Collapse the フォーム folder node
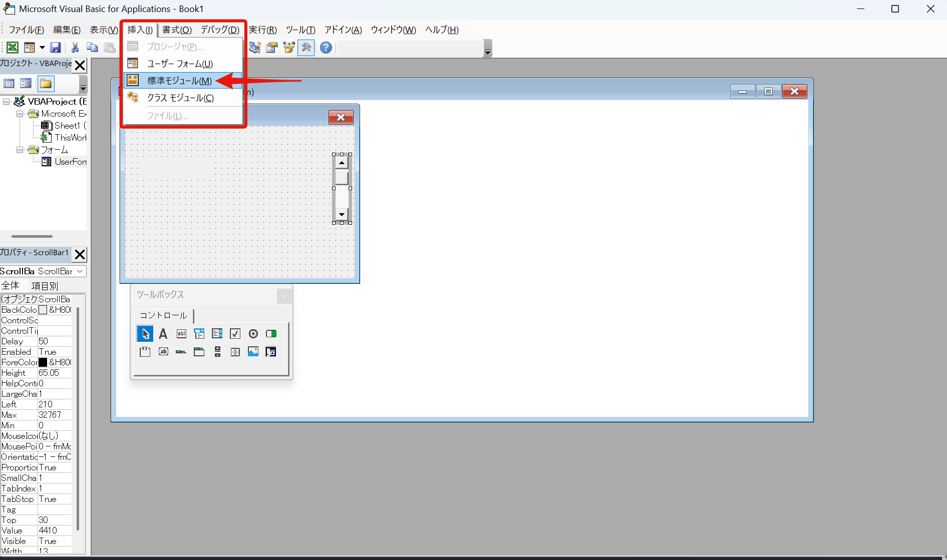 point(20,150)
